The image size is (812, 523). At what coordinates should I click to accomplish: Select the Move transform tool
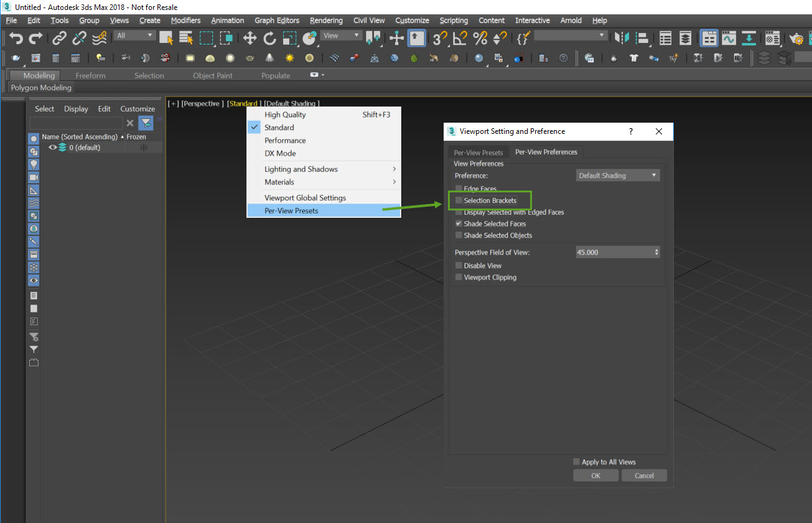[250, 39]
